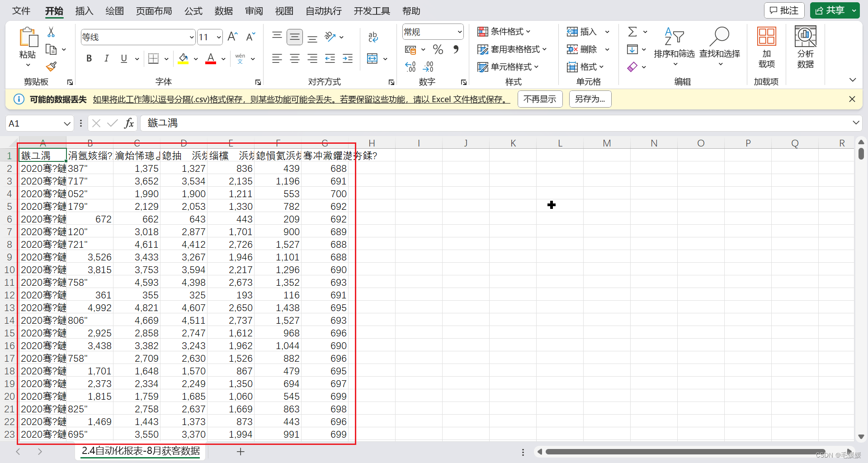The width and height of the screenshot is (868, 463).
Task: Toggle middle align
Action: click(x=295, y=37)
